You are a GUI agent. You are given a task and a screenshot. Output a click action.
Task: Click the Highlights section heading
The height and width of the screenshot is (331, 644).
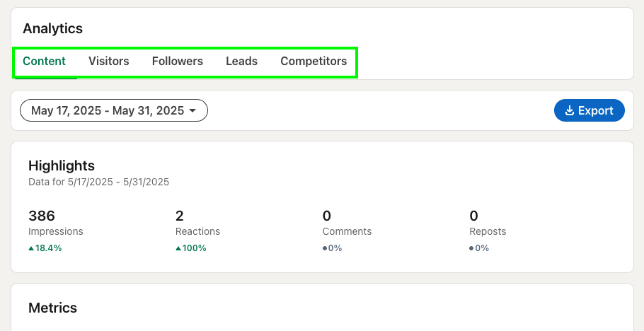click(62, 166)
